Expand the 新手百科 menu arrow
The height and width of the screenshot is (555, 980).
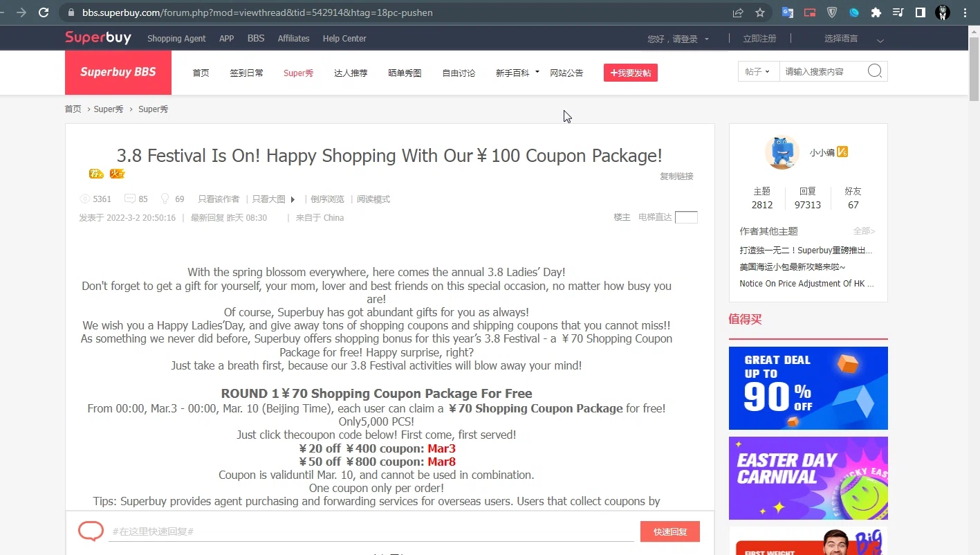click(537, 72)
